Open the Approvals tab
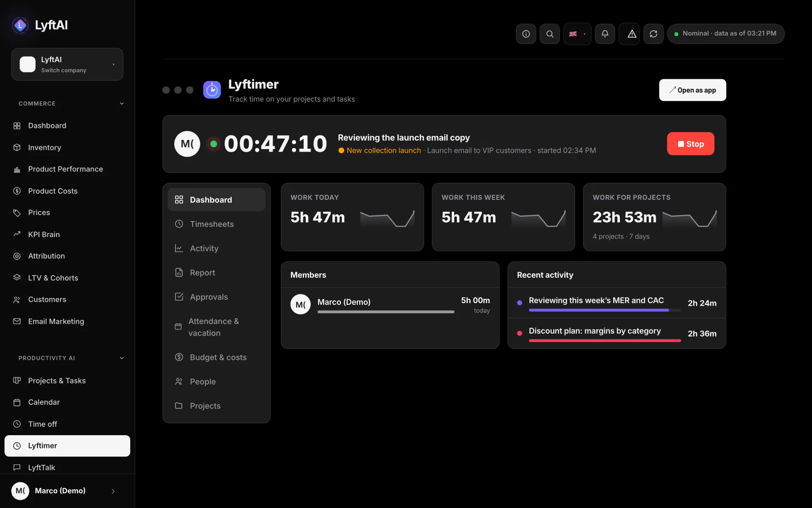This screenshot has height=508, width=812. tap(217, 297)
